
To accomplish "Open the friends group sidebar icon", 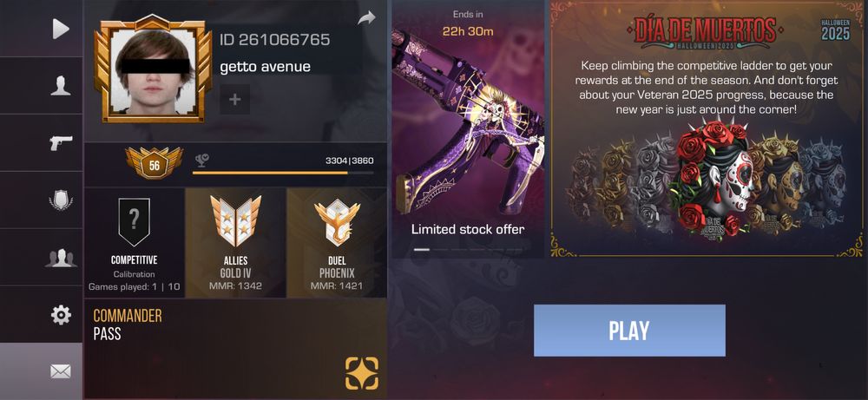I will 61,258.
